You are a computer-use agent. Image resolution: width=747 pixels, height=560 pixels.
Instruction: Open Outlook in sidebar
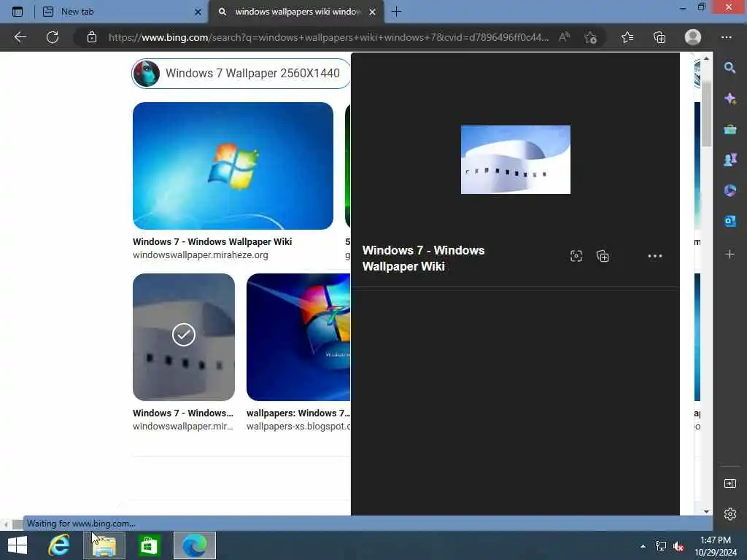[729, 221]
